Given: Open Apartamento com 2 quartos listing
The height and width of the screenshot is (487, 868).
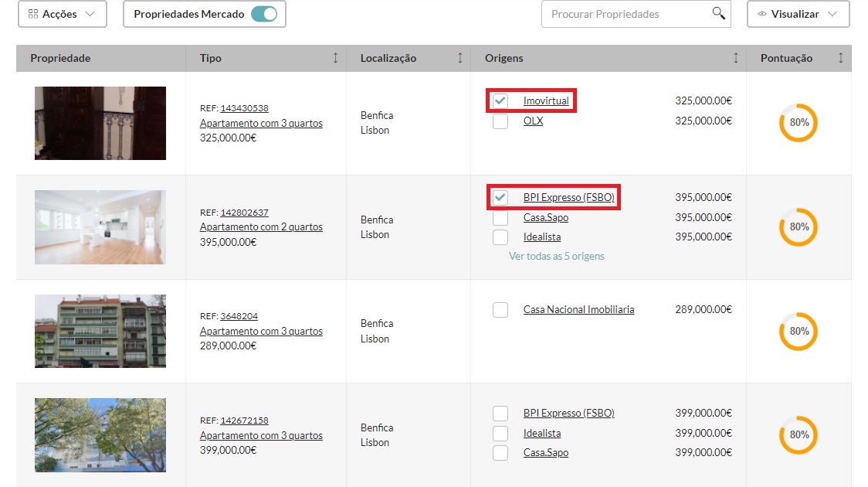Looking at the screenshot, I should click(x=261, y=227).
